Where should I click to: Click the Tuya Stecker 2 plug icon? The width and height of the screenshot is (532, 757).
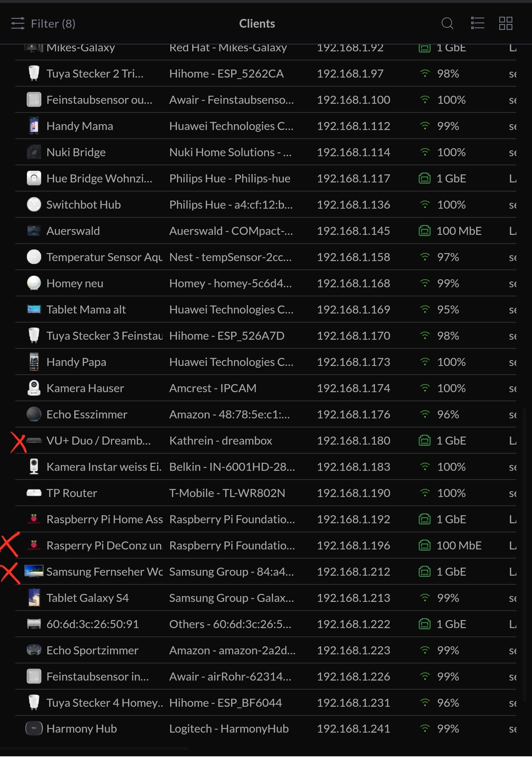34,74
